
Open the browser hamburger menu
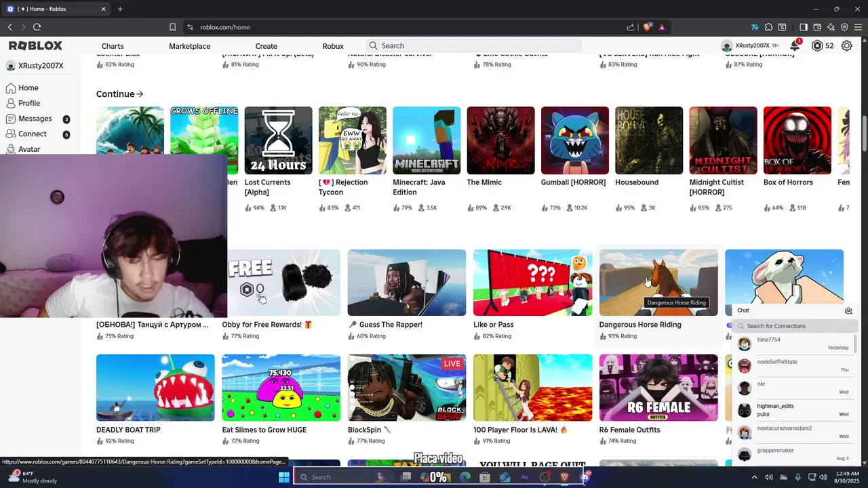pyautogui.click(x=859, y=27)
